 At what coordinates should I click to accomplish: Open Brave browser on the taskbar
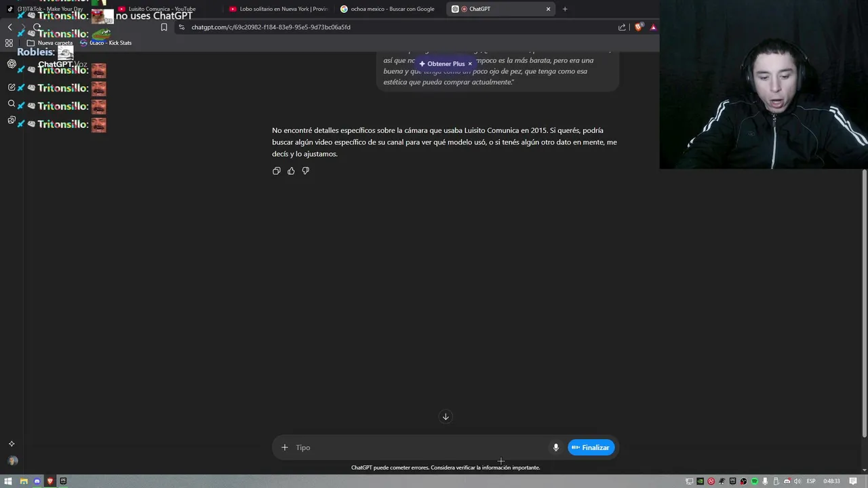click(x=50, y=481)
